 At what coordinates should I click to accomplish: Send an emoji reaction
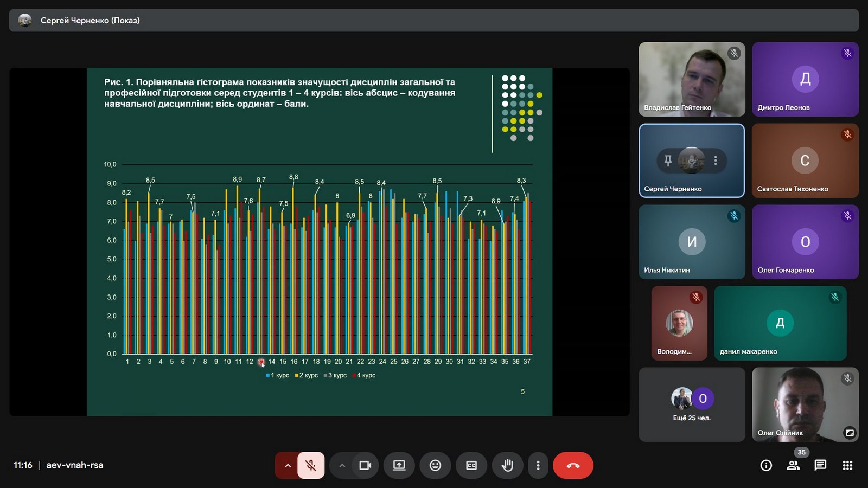pos(435,465)
